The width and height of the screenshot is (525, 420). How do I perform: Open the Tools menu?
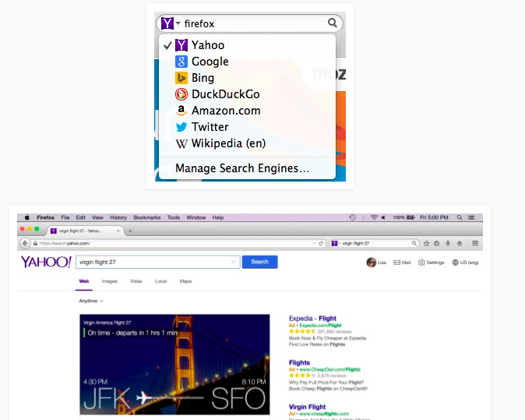(174, 217)
